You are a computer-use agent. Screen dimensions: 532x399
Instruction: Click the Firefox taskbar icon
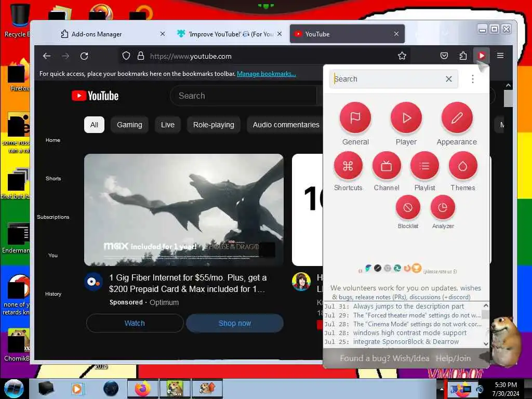point(143,389)
